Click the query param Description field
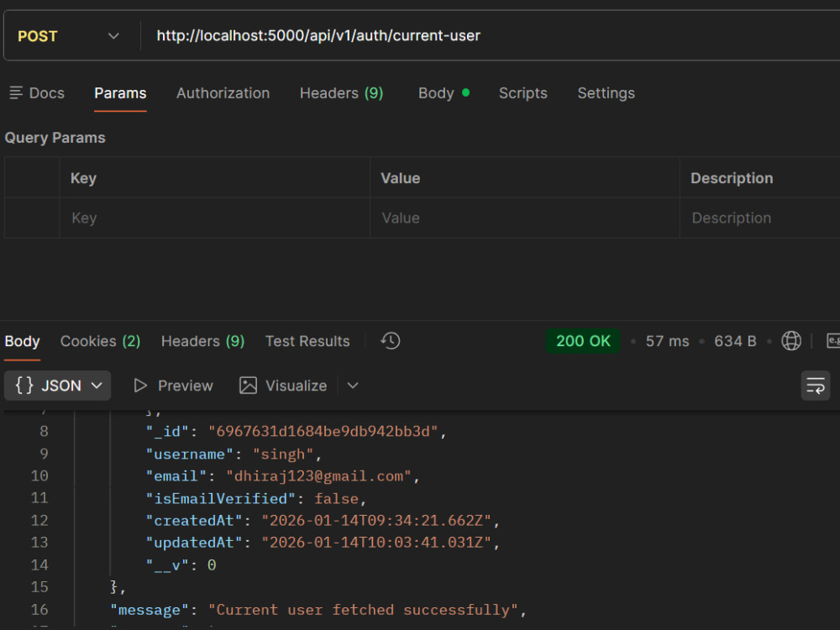Viewport: 840px width, 630px height. tap(759, 218)
